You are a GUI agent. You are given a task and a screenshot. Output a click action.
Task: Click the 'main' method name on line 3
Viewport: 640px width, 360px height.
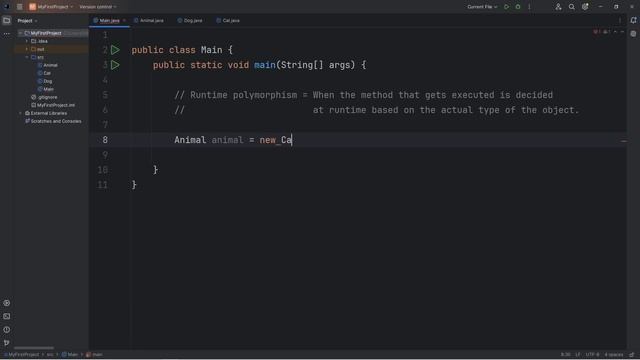click(x=264, y=65)
